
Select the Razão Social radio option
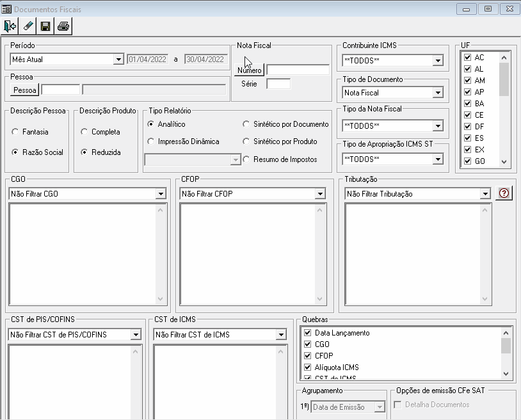click(x=15, y=152)
